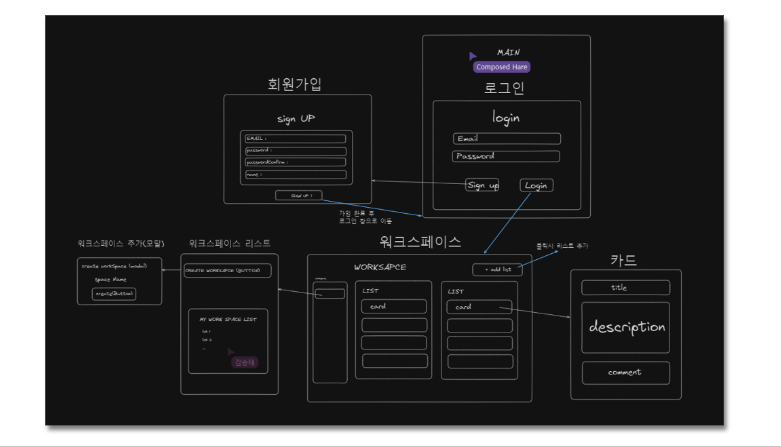Click the SIGN UP ! submit button
This screenshot has width=781, height=447.
coord(299,195)
